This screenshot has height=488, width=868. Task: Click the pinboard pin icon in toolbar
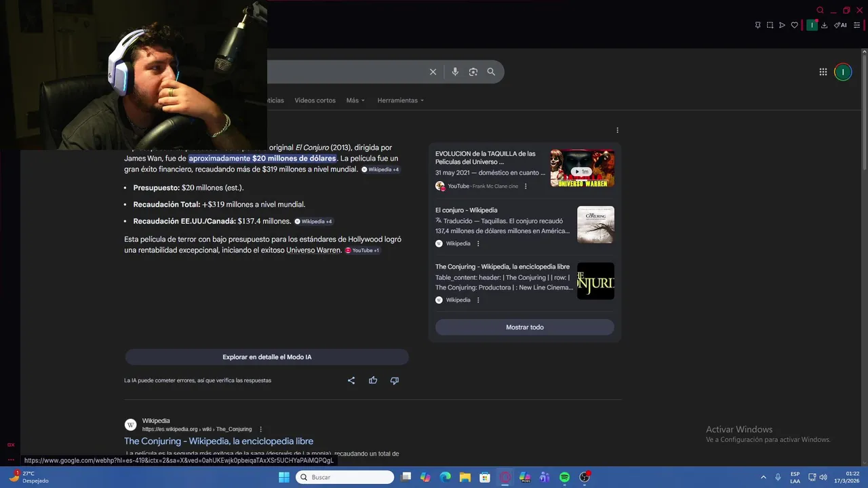(757, 25)
